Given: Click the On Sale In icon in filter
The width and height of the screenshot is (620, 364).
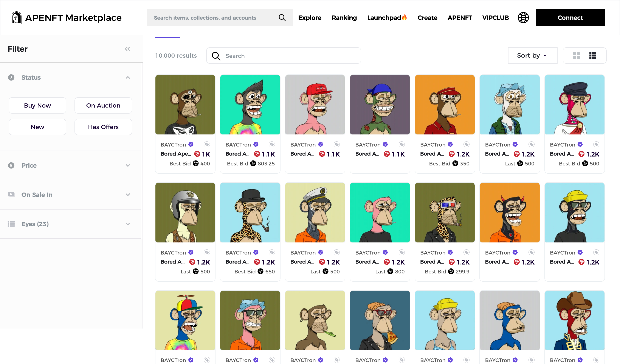Looking at the screenshot, I should [x=11, y=195].
